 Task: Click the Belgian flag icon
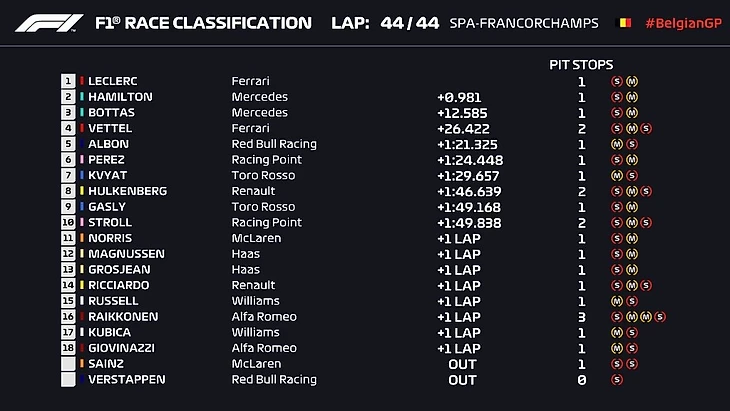coord(625,23)
